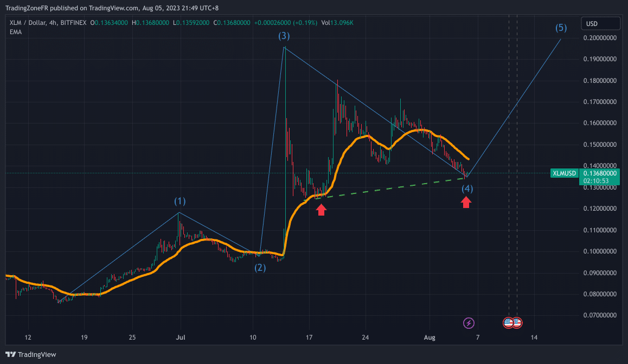Click the 0.07000000 price axis label
The height and width of the screenshot is (364, 628).
tap(600, 315)
